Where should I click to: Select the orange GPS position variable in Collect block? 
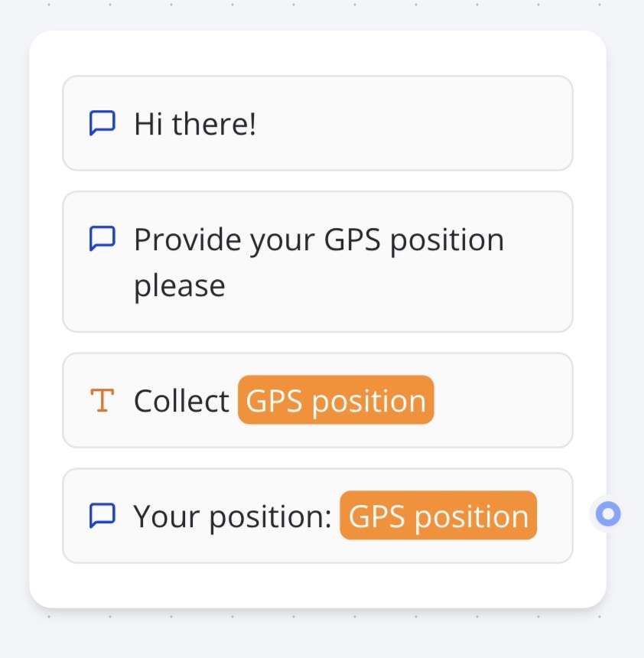pos(335,399)
